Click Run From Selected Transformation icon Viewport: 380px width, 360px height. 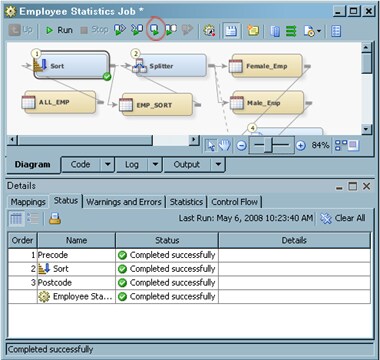coord(120,30)
